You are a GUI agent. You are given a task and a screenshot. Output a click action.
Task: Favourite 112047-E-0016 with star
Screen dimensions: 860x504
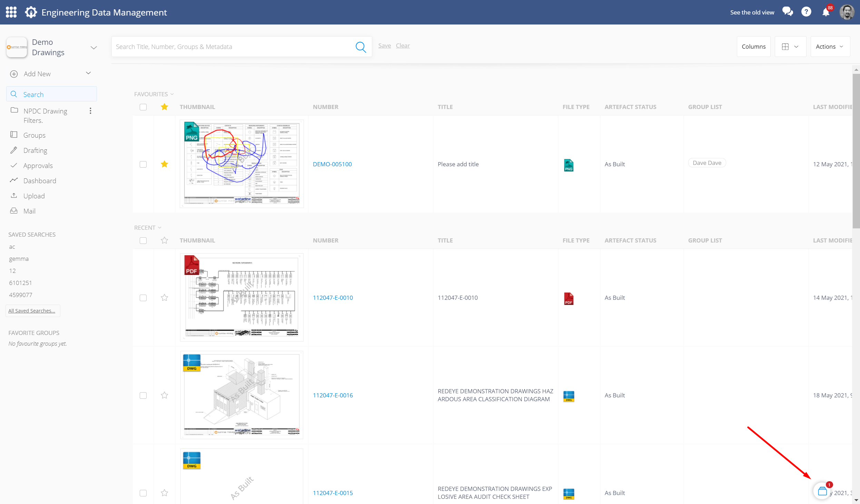tap(165, 395)
